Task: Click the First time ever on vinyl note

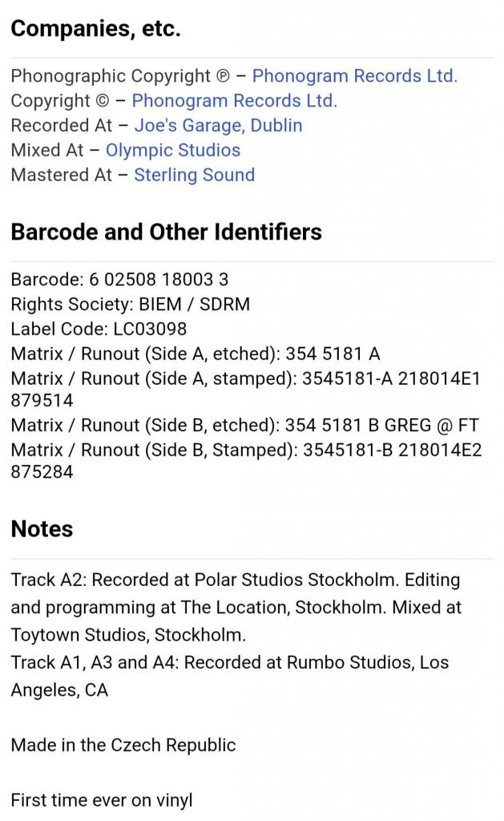Action: [102, 800]
